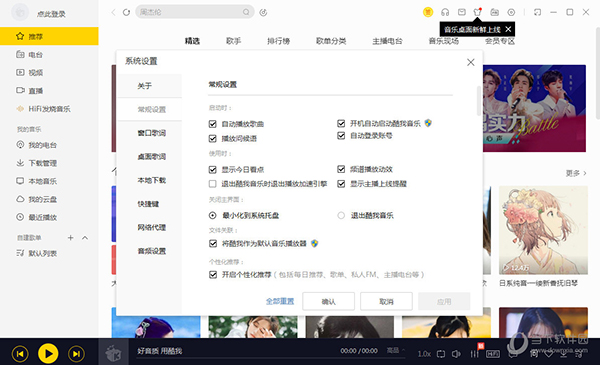Click 取消 button in settings dialog

click(386, 301)
